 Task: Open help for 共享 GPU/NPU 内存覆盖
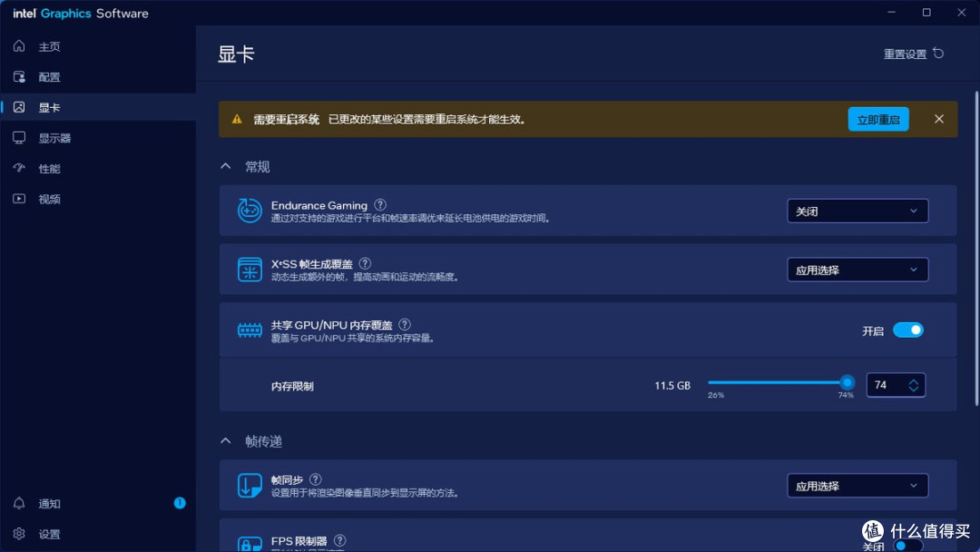pos(405,324)
